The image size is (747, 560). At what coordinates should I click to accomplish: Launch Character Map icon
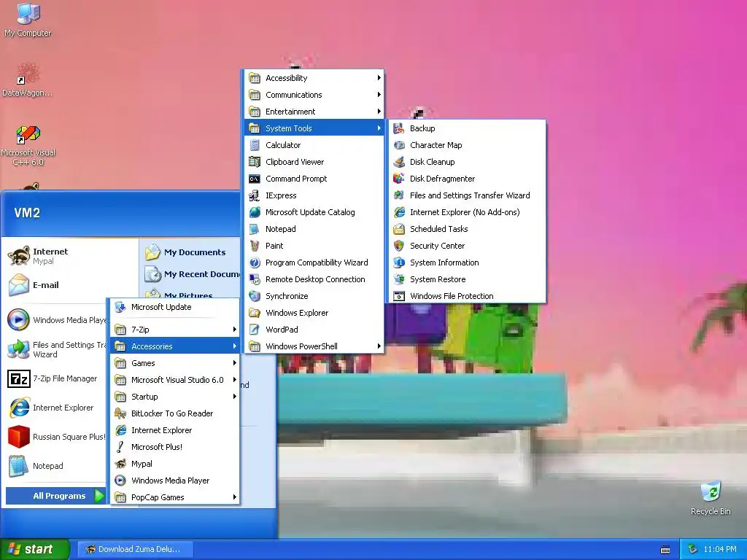point(399,145)
